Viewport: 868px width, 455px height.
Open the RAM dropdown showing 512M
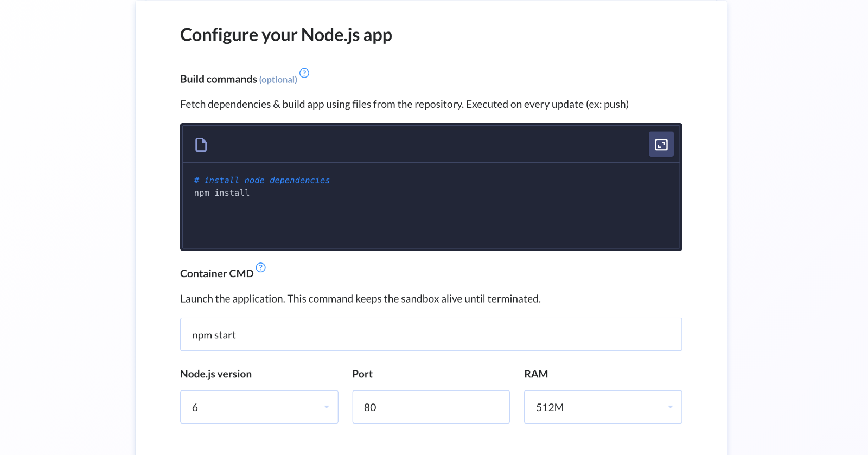click(603, 407)
